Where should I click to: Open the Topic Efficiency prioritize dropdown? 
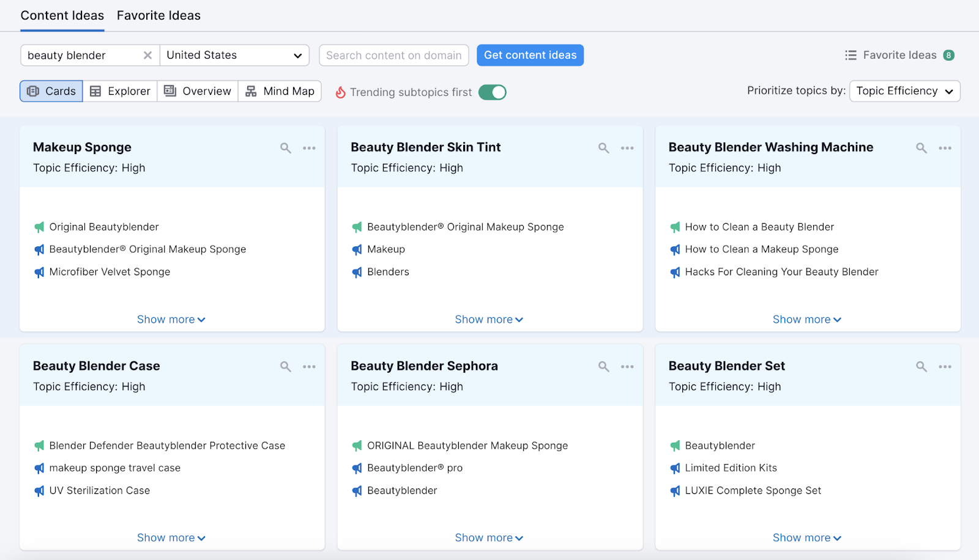(904, 91)
